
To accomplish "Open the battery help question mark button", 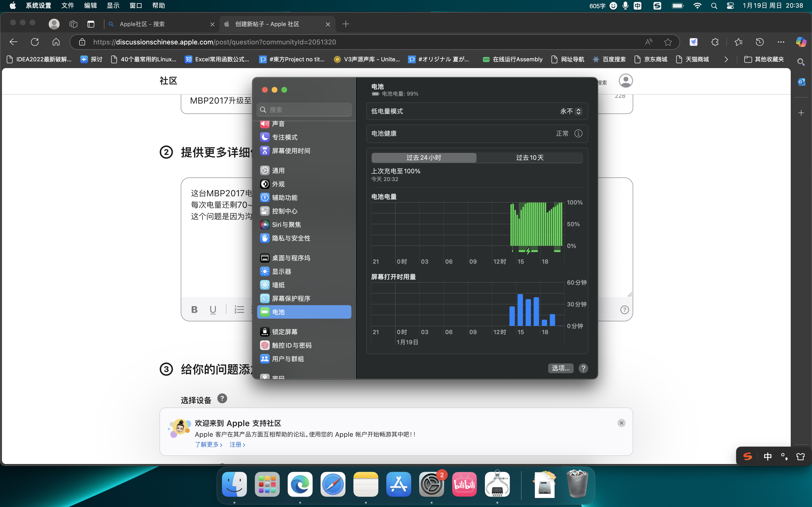I will pyautogui.click(x=583, y=368).
